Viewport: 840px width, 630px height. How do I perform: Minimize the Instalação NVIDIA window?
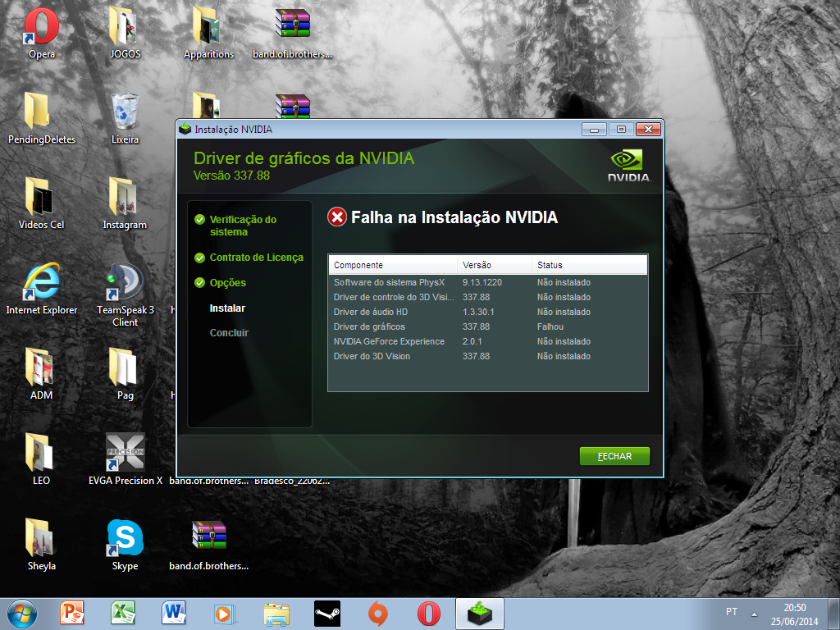(x=594, y=129)
